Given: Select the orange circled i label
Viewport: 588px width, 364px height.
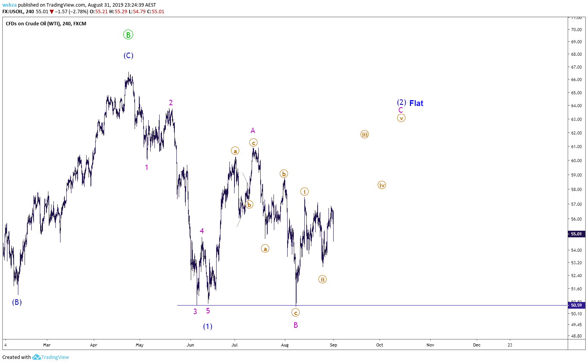Looking at the screenshot, I should [304, 191].
